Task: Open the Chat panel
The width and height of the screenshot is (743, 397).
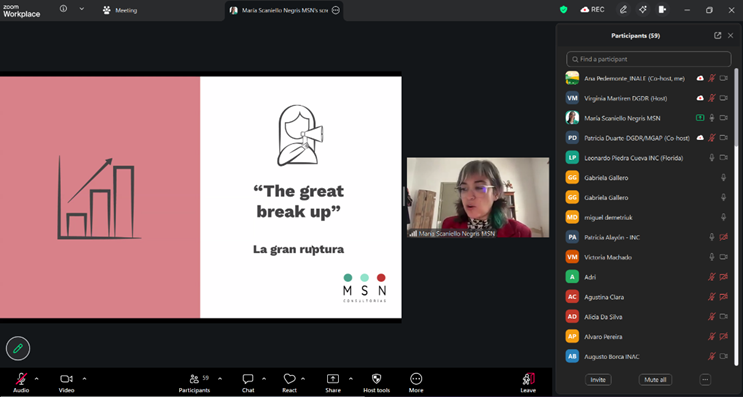Action: pos(248,383)
